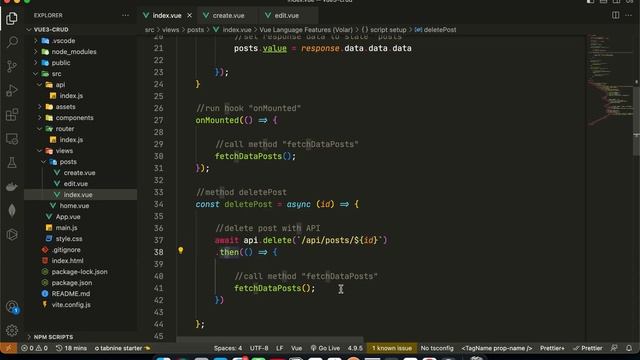The image size is (640, 360).
Task: Open Remote Explorer in activity bar
Action: 12,139
